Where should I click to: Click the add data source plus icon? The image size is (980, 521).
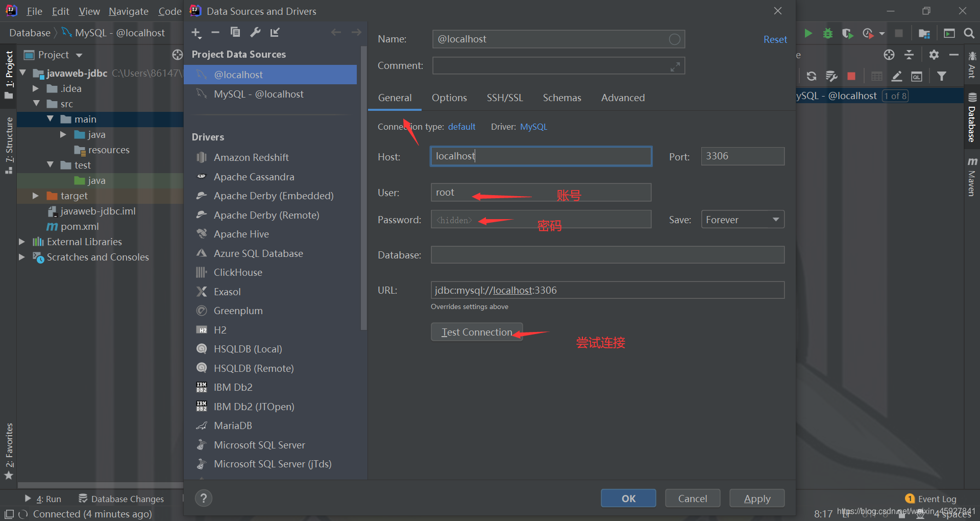197,33
